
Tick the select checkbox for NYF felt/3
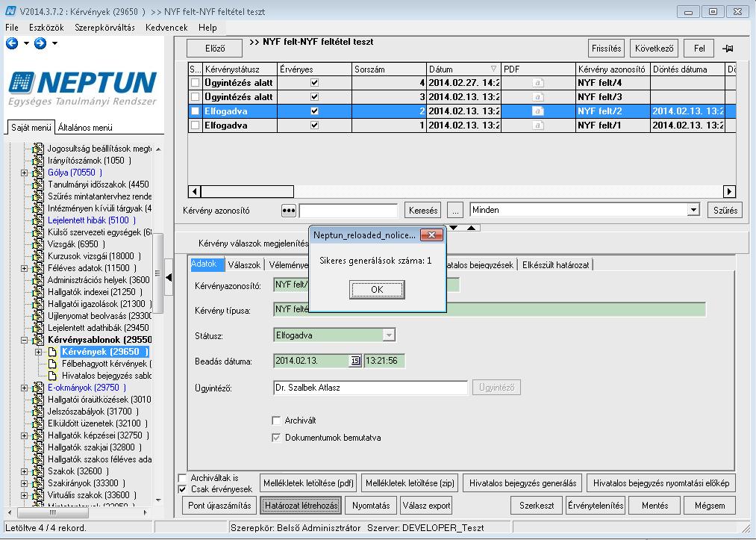click(195, 97)
